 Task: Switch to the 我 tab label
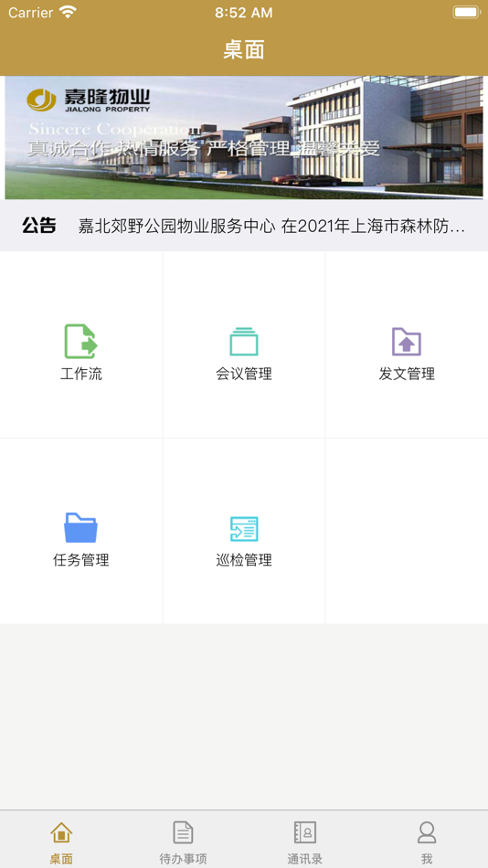427,859
